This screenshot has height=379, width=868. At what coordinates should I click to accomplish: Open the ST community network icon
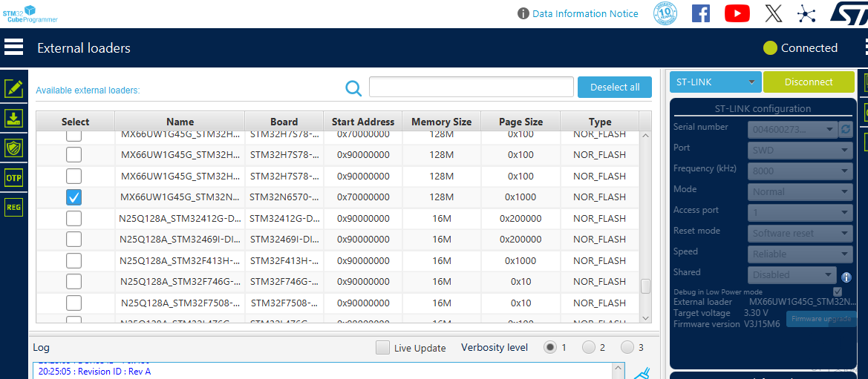tap(806, 13)
